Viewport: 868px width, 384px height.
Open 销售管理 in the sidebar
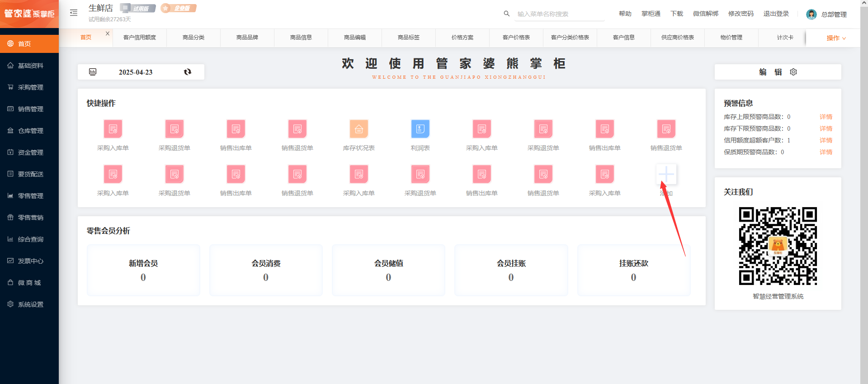pyautogui.click(x=29, y=109)
